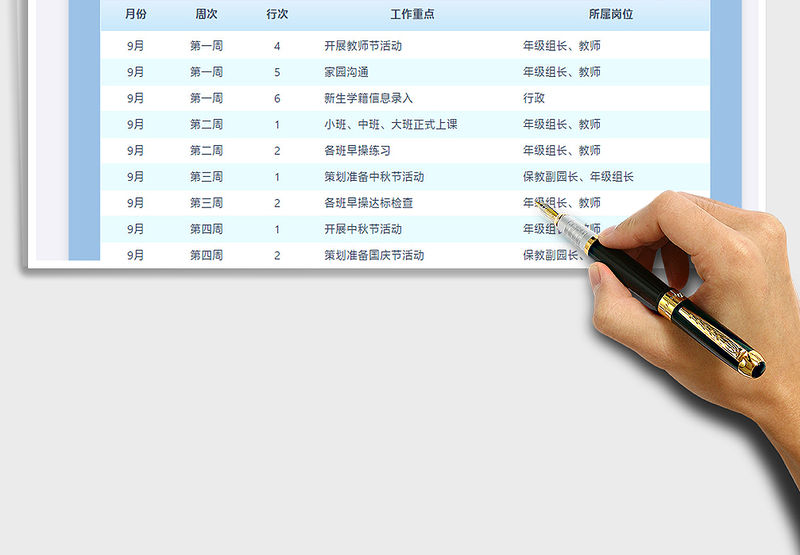Click the 月份 column header
Image resolution: width=800 pixels, height=555 pixels.
pos(136,15)
